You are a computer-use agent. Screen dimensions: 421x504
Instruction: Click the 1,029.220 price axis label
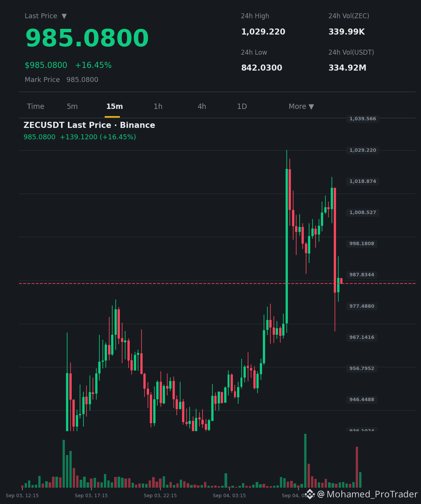click(363, 150)
